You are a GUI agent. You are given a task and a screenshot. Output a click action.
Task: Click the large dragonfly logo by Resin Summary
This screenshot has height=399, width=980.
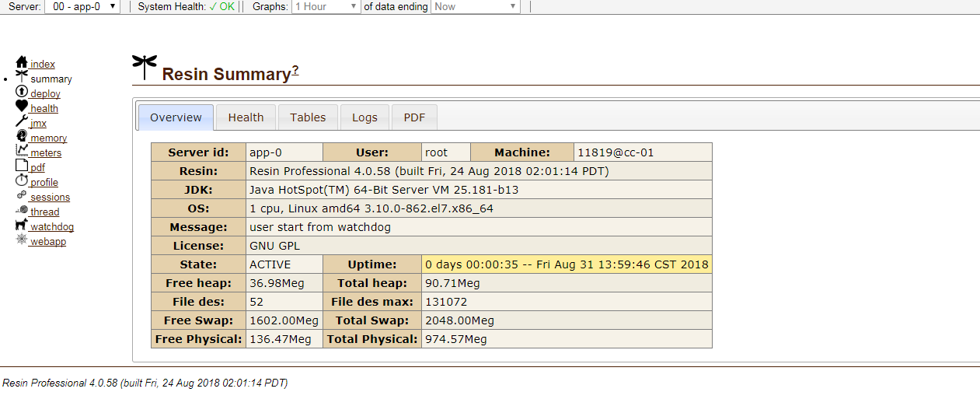coord(145,67)
